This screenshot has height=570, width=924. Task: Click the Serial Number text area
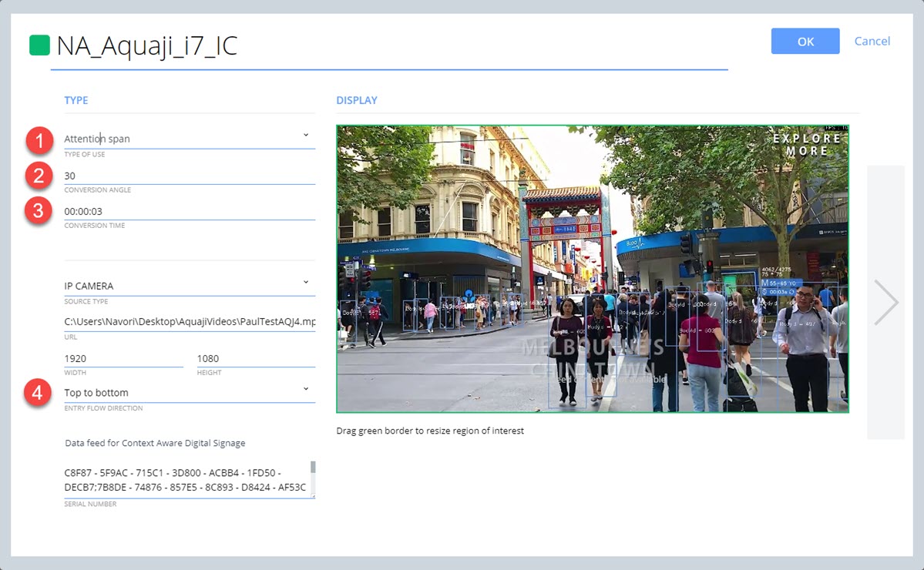coord(186,480)
